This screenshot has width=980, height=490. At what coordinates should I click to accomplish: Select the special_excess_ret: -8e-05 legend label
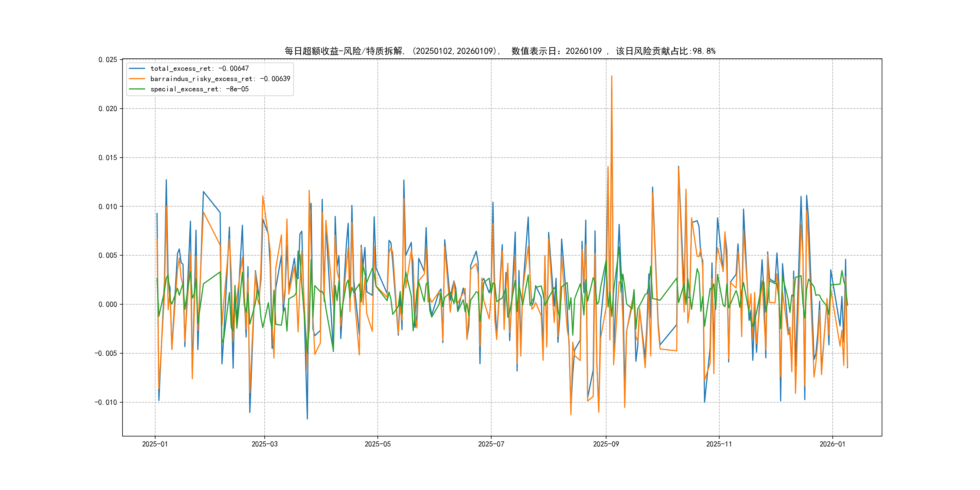[199, 89]
